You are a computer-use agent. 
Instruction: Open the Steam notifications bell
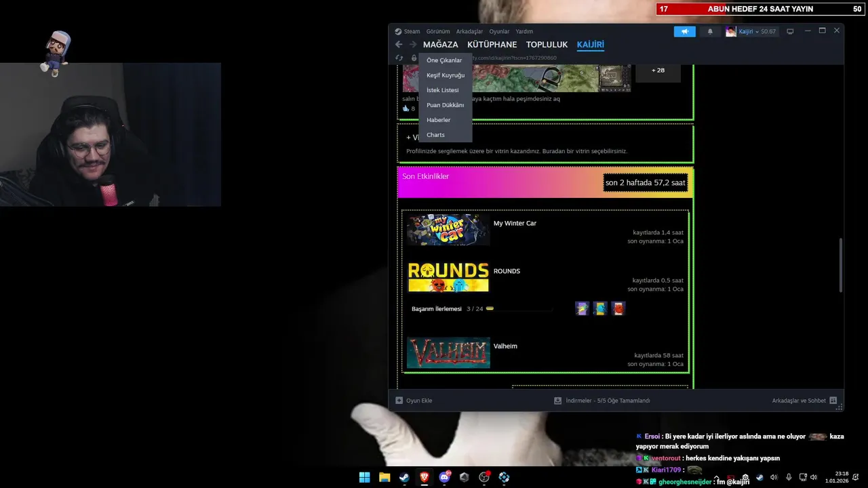710,31
